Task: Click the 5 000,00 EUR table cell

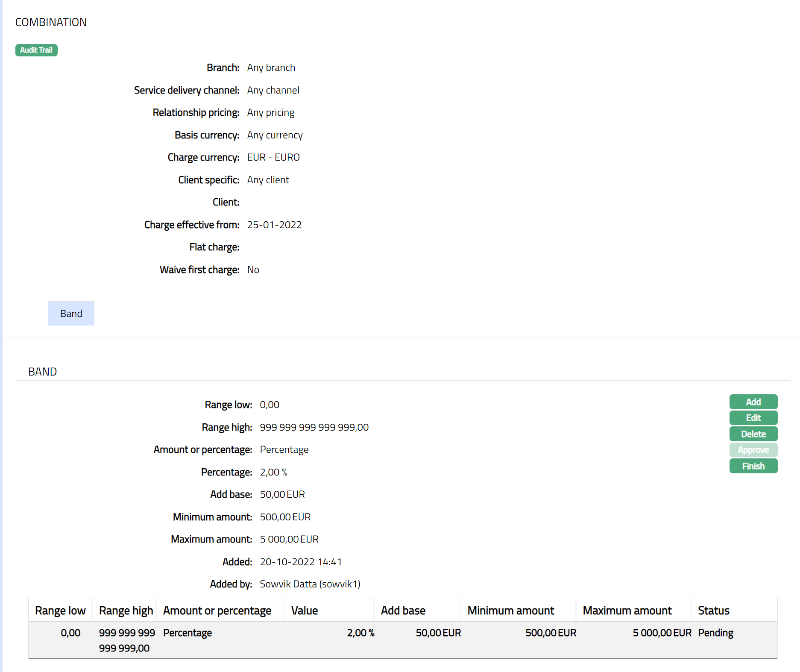Action: pos(662,633)
